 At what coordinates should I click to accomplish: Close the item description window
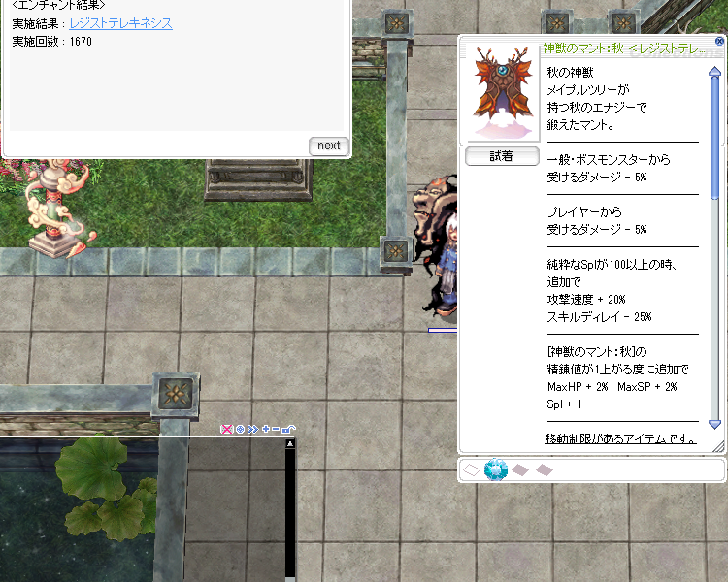719,42
